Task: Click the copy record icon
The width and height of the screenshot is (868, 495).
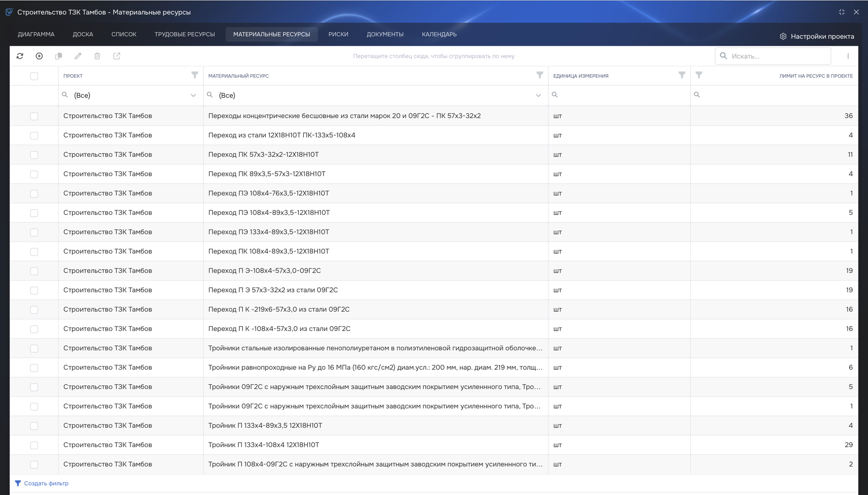Action: click(59, 56)
